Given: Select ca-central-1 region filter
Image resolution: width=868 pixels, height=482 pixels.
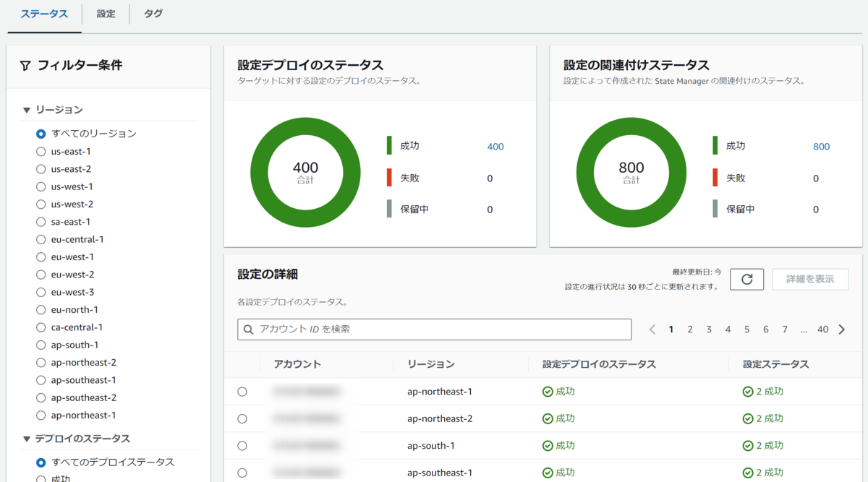Looking at the screenshot, I should [x=41, y=327].
